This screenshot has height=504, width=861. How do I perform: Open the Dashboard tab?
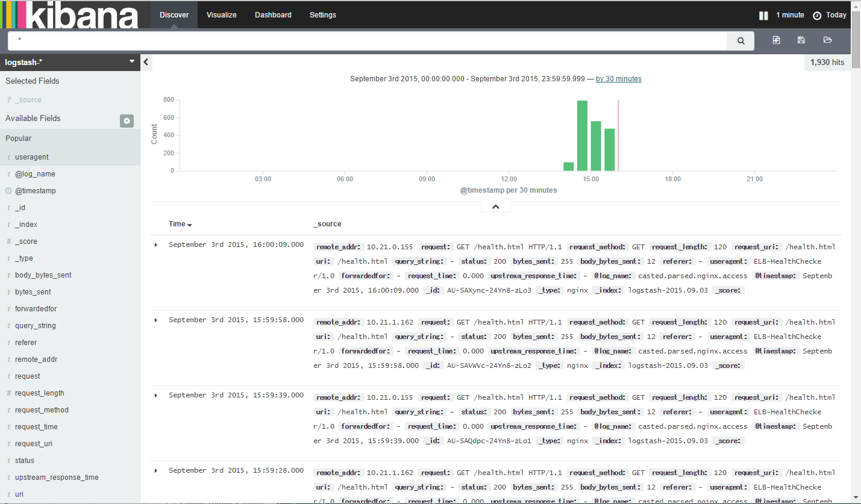[273, 15]
